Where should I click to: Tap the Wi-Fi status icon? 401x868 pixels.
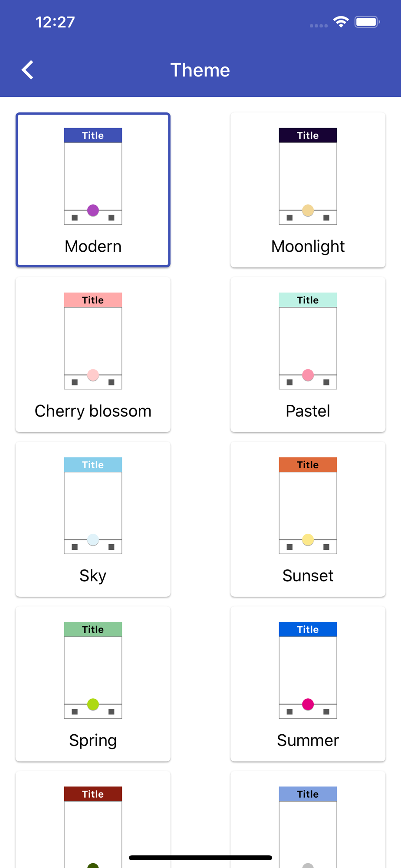click(341, 22)
